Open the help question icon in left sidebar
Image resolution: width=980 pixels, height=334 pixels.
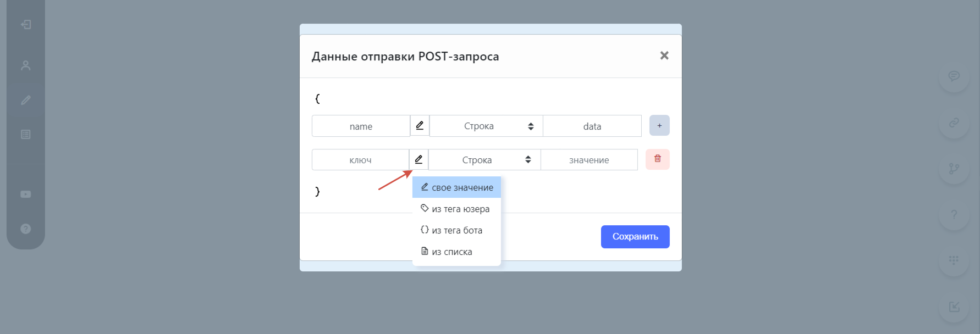pos(26,229)
